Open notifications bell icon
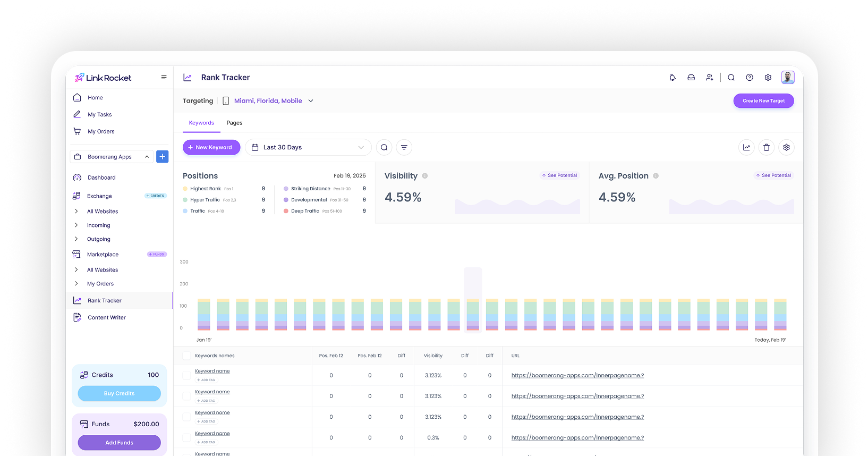 673,78
